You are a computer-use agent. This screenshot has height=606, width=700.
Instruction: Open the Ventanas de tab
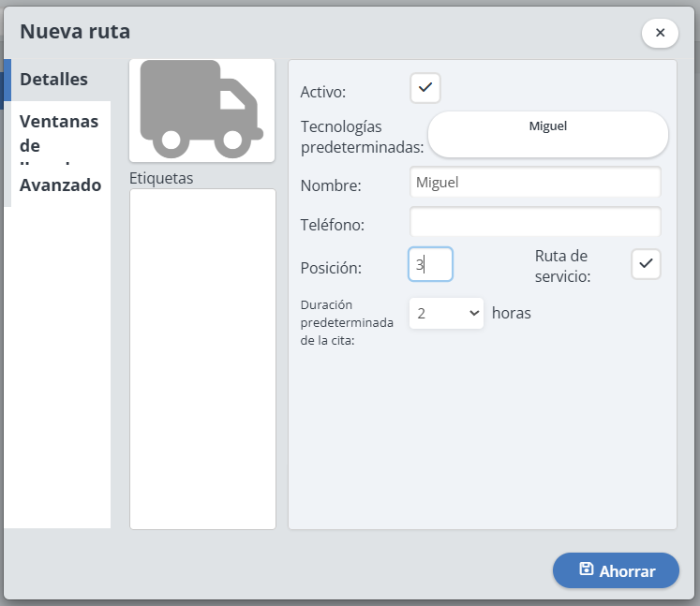point(57,133)
